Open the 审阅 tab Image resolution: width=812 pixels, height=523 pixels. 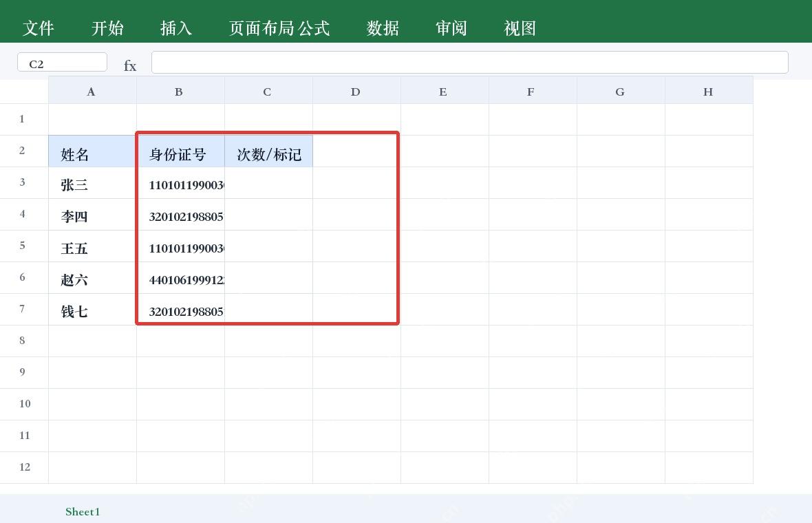click(451, 28)
